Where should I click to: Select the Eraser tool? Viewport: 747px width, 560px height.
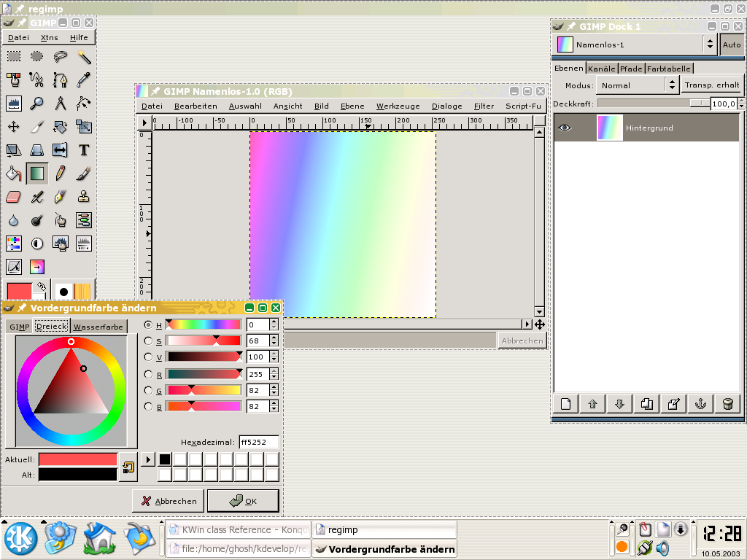[14, 197]
